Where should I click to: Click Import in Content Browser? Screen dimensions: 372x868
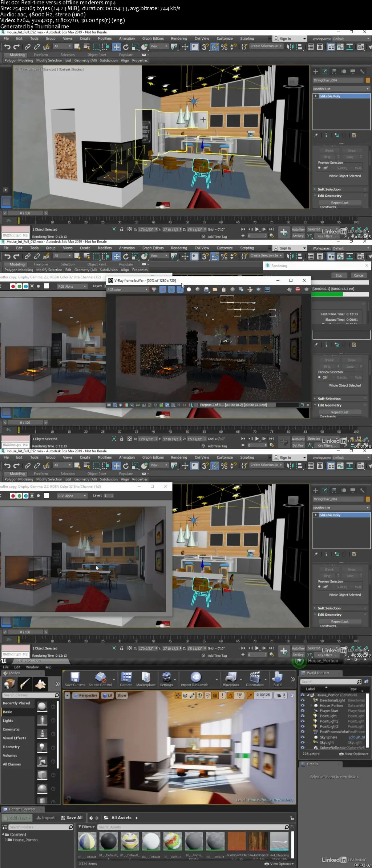[x=46, y=818]
